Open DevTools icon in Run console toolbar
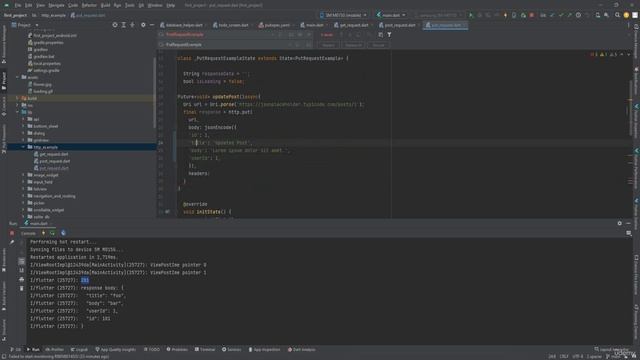 point(63,233)
